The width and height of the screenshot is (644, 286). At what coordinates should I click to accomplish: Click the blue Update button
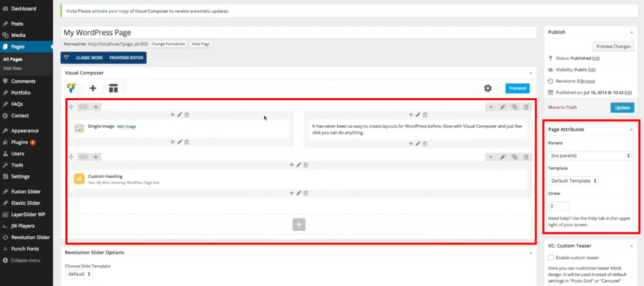click(621, 108)
